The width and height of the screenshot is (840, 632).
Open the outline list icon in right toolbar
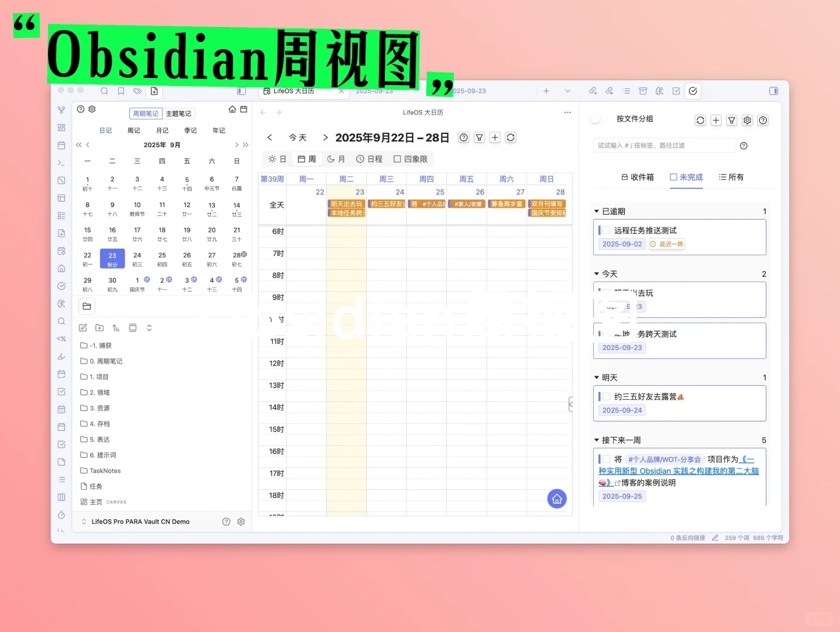626,91
